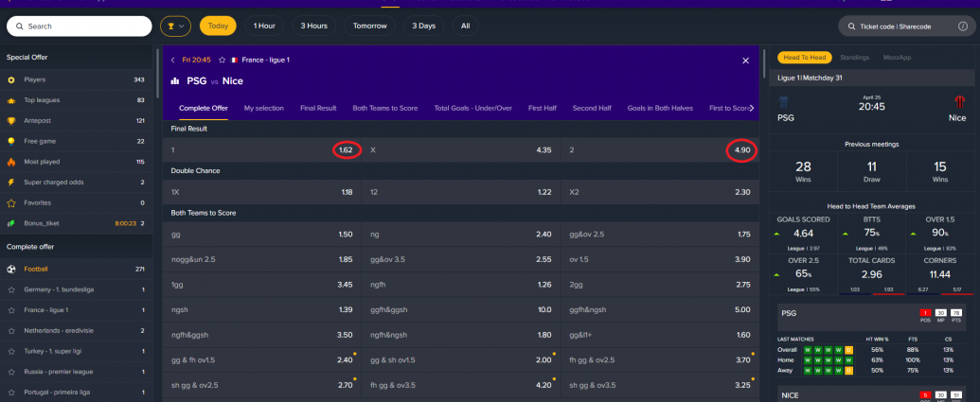This screenshot has height=402, width=980.
Task: Close the PSG vs Nice match panel
Action: [745, 61]
